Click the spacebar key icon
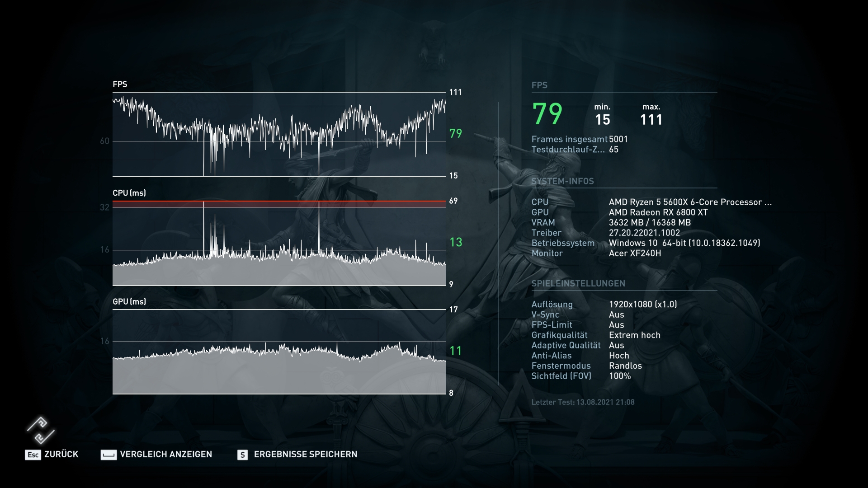This screenshot has height=488, width=868. coord(108,455)
